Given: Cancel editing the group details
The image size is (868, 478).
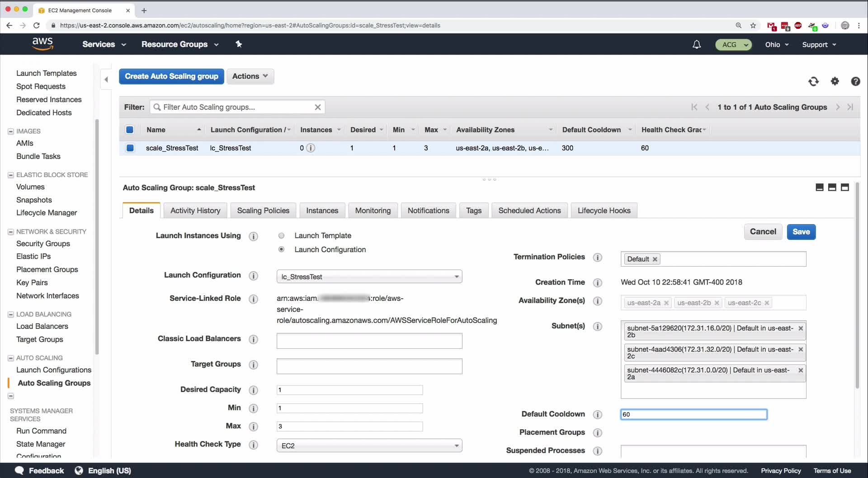Looking at the screenshot, I should click(x=763, y=232).
